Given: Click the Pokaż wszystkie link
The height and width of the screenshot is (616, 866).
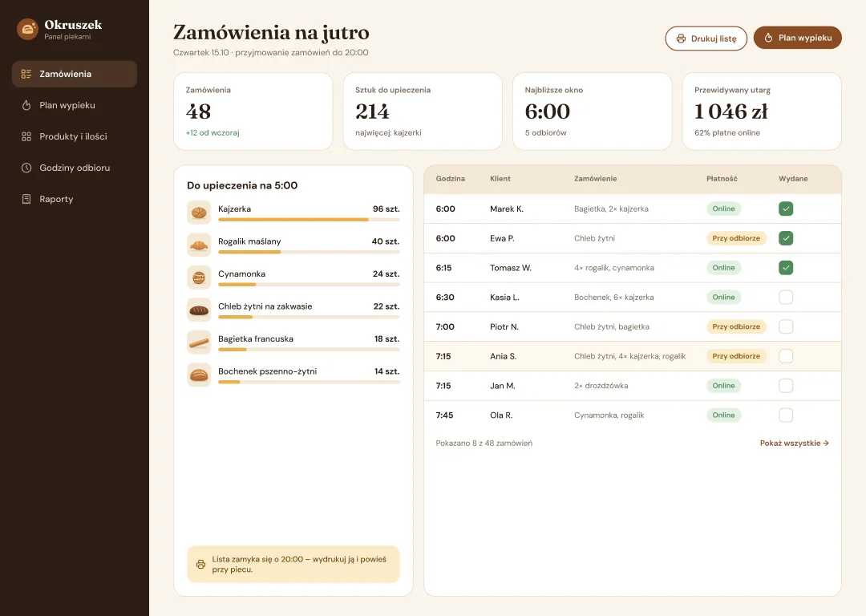Looking at the screenshot, I should [x=794, y=443].
